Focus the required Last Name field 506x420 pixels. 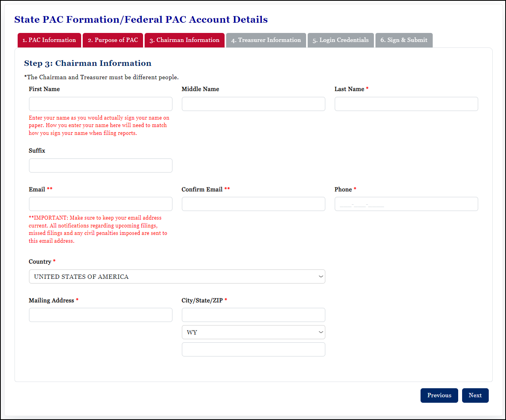[406, 104]
